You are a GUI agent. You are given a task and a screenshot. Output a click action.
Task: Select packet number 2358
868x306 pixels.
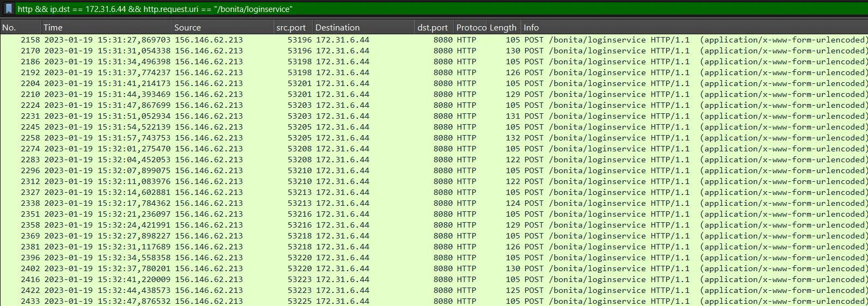[x=434, y=225]
